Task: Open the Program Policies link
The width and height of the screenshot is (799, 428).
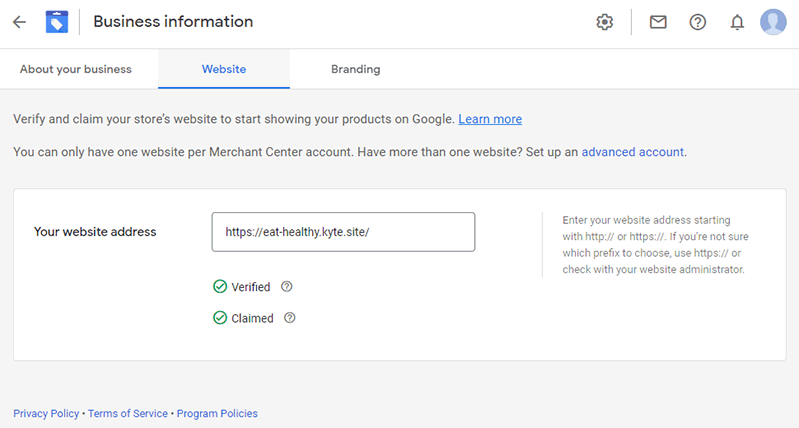Action: coord(217,413)
